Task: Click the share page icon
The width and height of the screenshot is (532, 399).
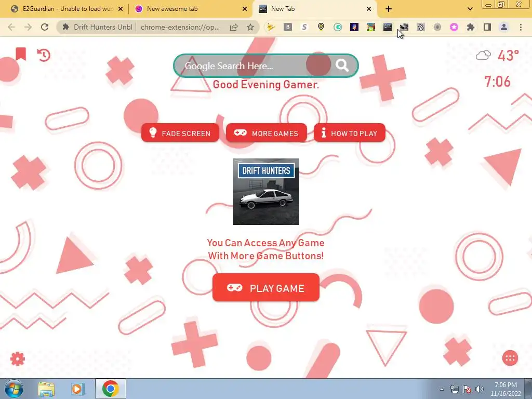Action: coord(234,27)
